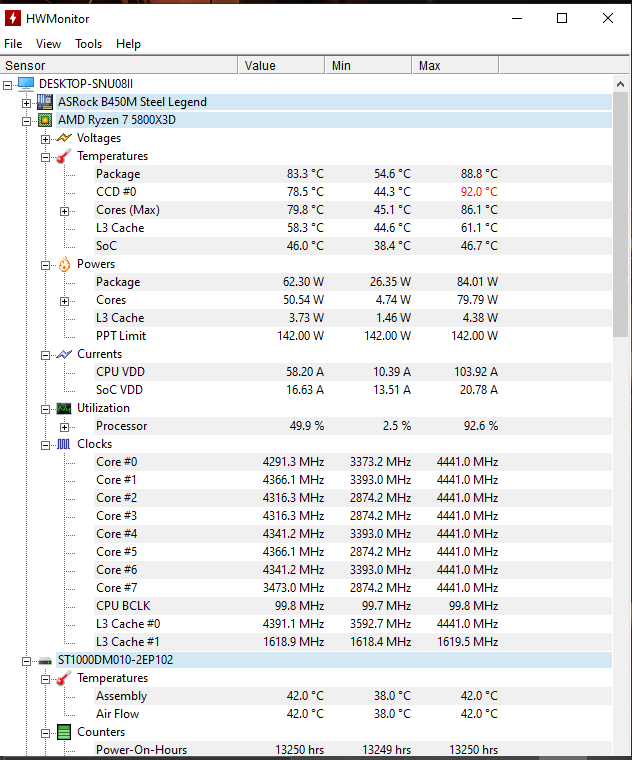This screenshot has width=632, height=760.
Task: Select the CPU BCLK row
Action: (353, 606)
